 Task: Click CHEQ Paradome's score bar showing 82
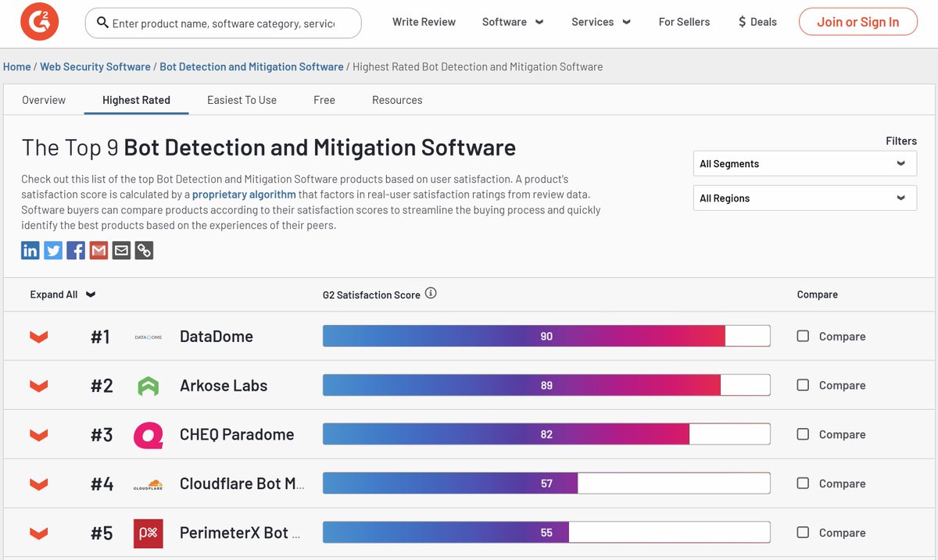[x=546, y=434]
